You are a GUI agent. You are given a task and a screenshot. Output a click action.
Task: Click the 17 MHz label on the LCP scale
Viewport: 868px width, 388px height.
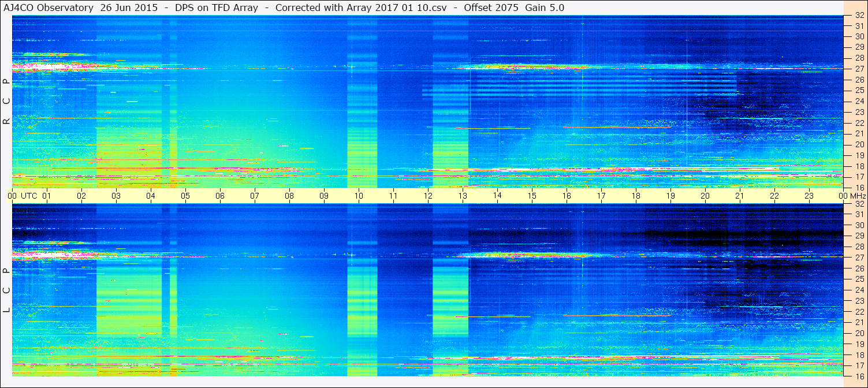(x=859, y=365)
